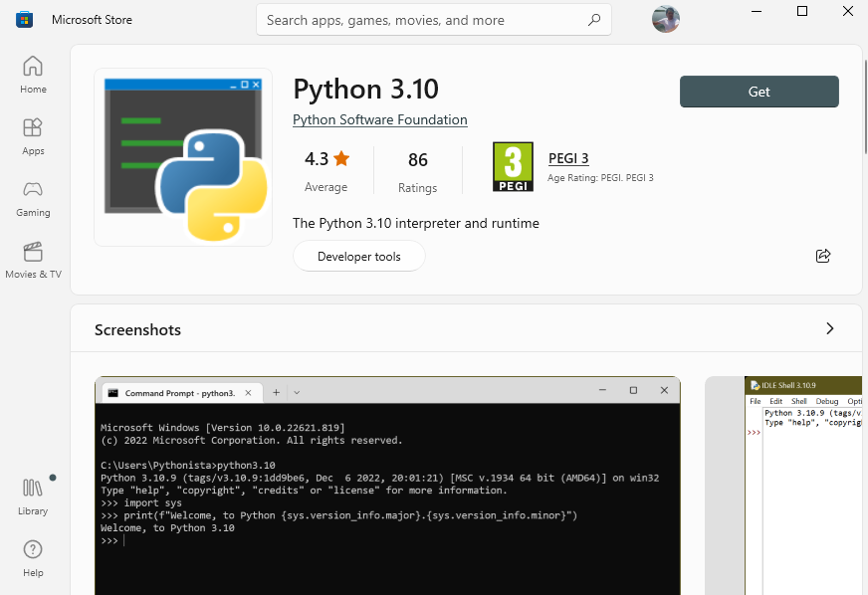
Task: Open Help from the sidebar
Action: (x=33, y=558)
